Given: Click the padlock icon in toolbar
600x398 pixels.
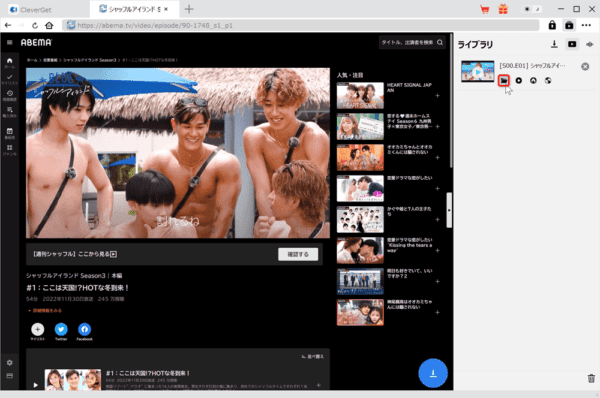Looking at the screenshot, I should pos(552,25).
